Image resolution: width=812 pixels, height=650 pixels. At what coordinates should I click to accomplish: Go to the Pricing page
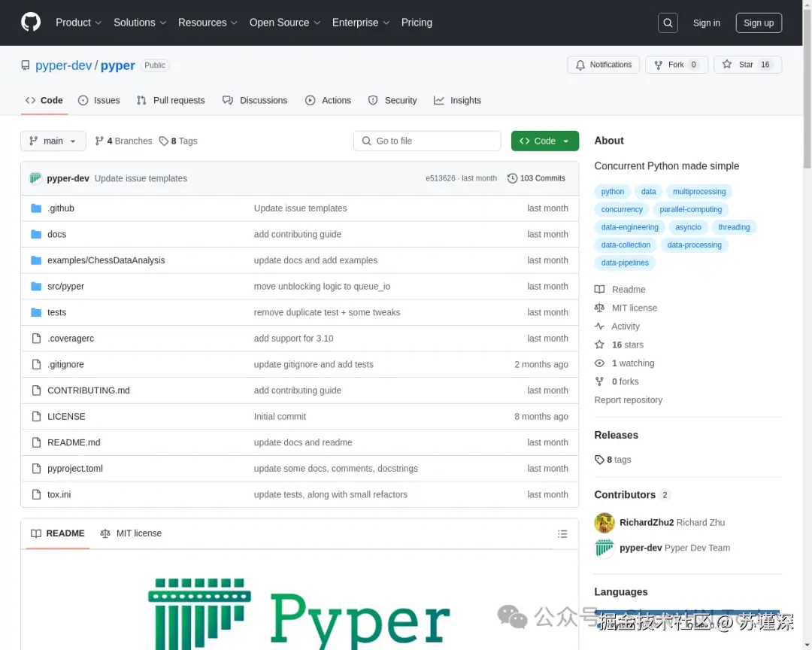pyautogui.click(x=417, y=23)
